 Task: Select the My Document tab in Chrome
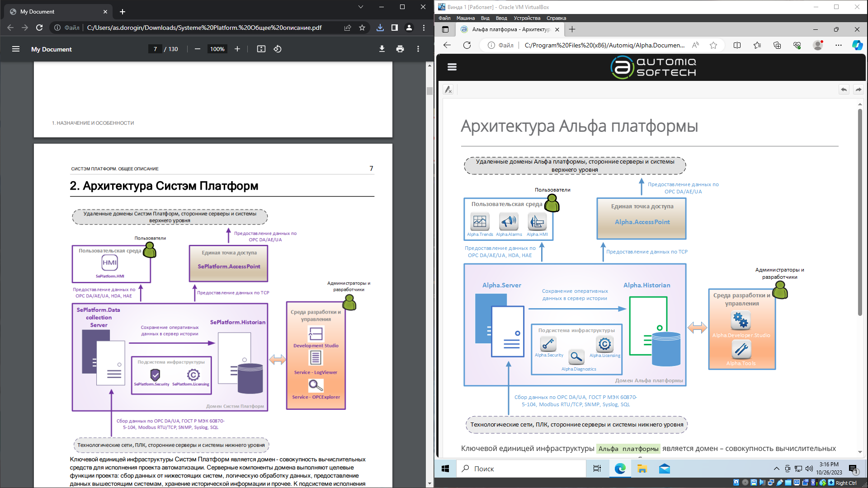tap(59, 12)
